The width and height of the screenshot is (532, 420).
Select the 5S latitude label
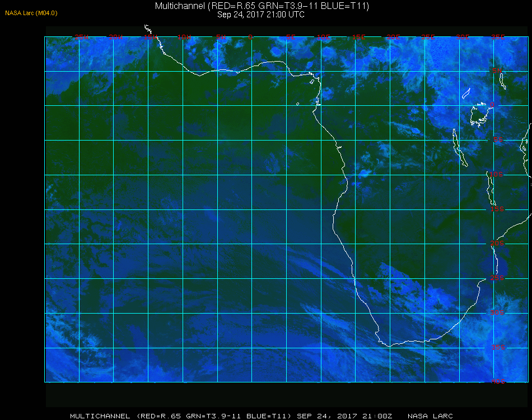tap(498, 140)
